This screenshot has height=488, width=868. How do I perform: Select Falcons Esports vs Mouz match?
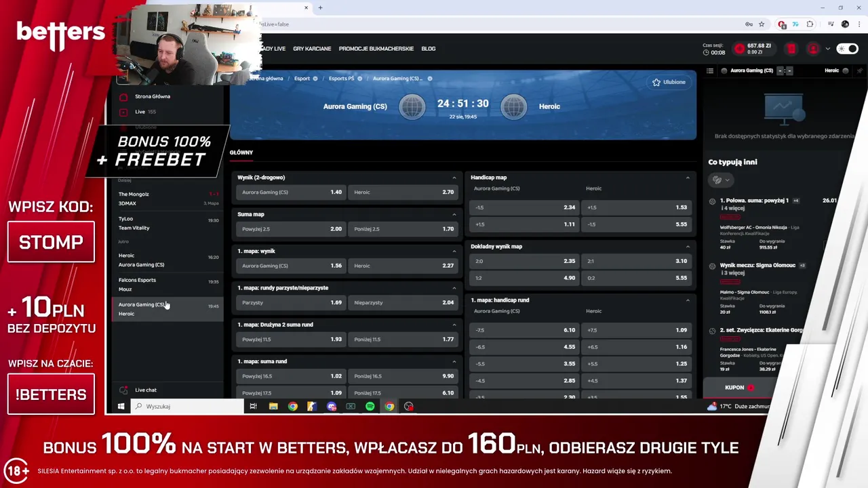[168, 285]
